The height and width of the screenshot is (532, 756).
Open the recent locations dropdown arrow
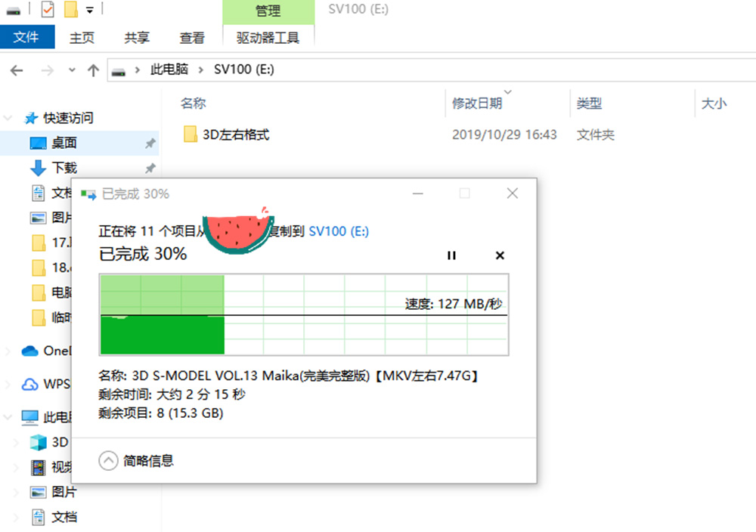72,70
